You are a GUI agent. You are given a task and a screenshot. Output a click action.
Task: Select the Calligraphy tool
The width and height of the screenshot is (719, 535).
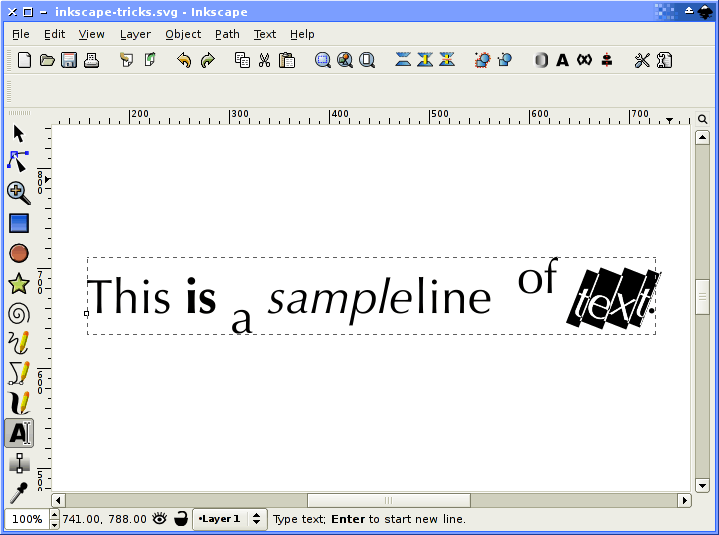pos(19,403)
